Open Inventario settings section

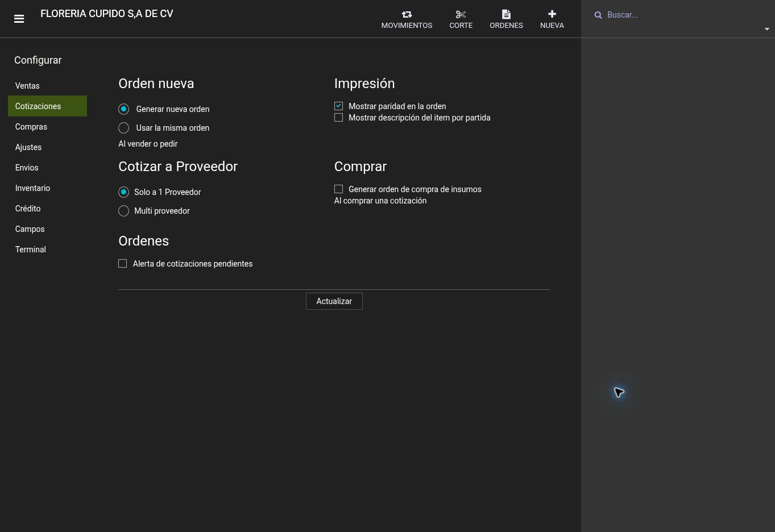point(47,188)
